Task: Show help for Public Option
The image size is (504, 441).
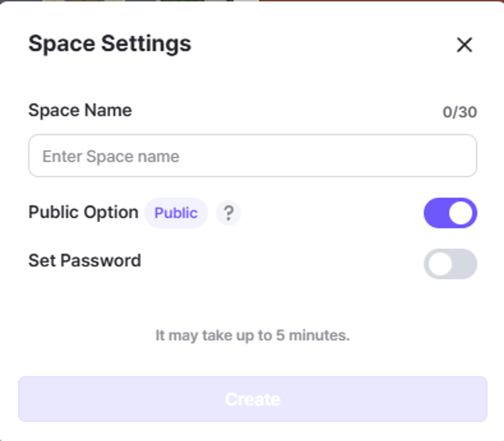Action: pyautogui.click(x=228, y=214)
